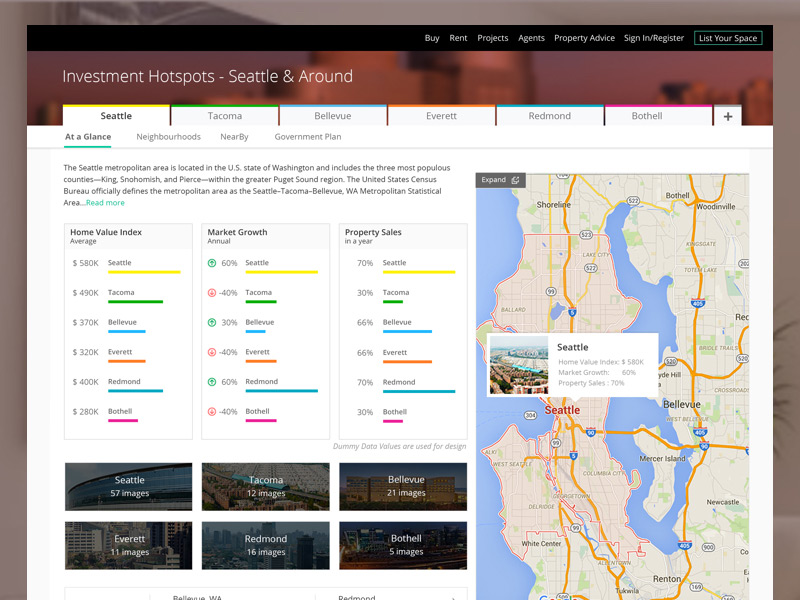Click the Seattle photo in map popup

point(518,365)
